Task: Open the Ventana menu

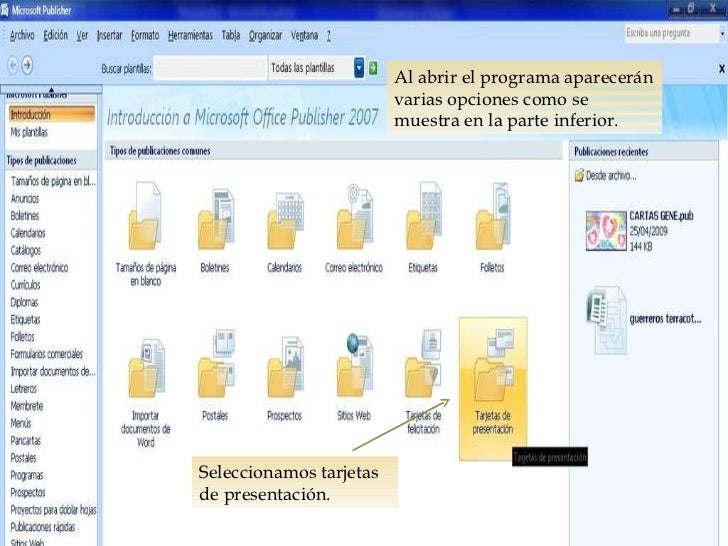Action: coord(305,35)
